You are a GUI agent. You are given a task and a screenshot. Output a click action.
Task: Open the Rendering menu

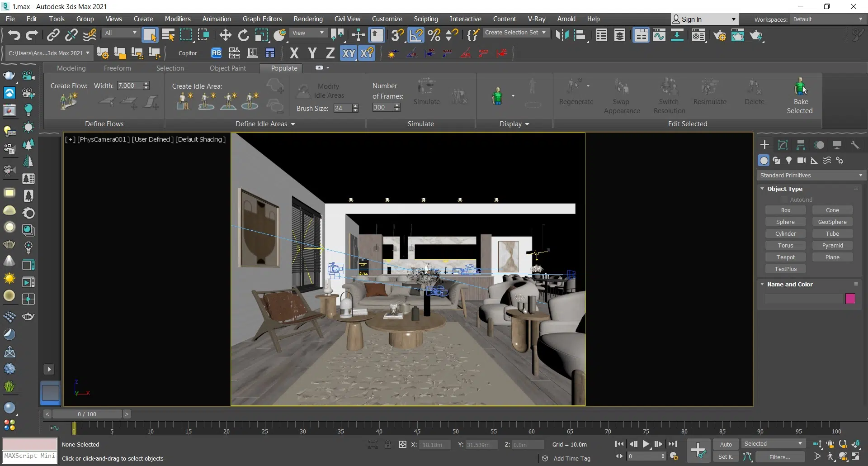pyautogui.click(x=308, y=19)
